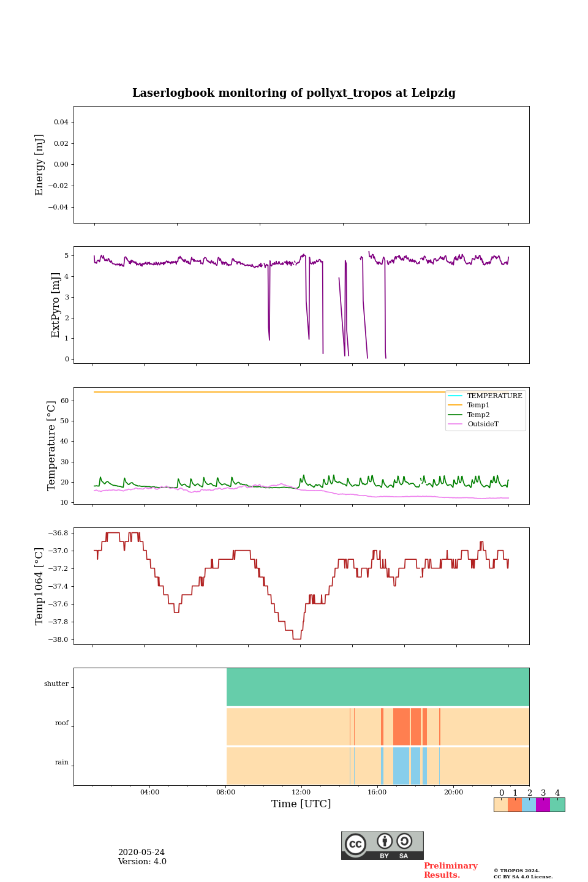Click the Creative Commons CC logo
Viewport: 588px width, 882px height.
click(x=355, y=844)
